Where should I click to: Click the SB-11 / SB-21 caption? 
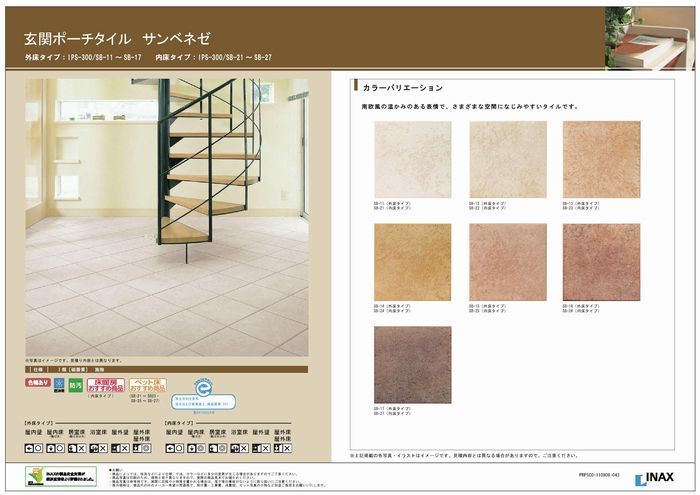coord(392,205)
